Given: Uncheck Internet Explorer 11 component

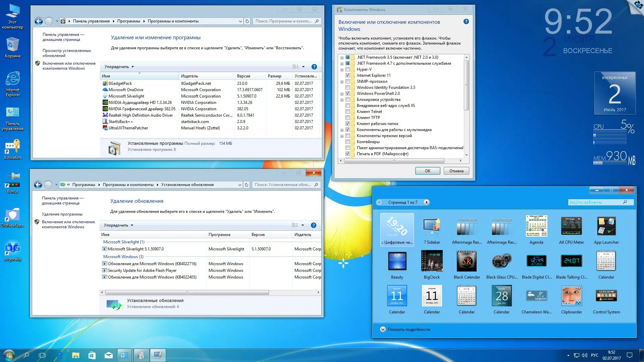Looking at the screenshot, I should [348, 75].
